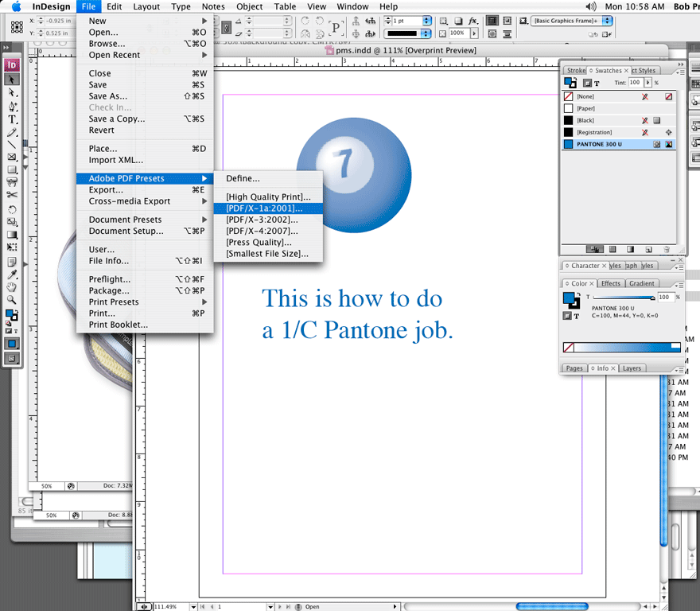Click the Apple menu icon
The height and width of the screenshot is (611, 700).
click(x=16, y=6)
